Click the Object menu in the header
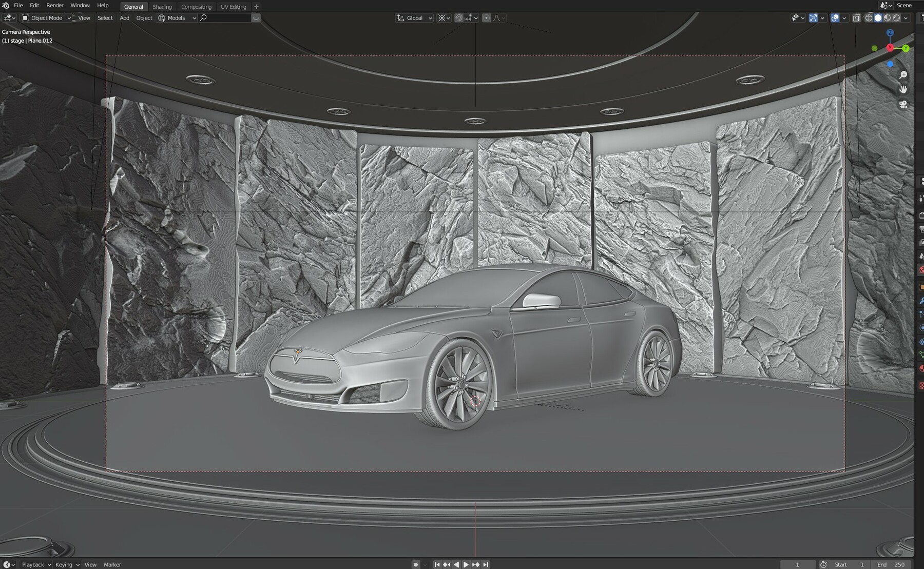The height and width of the screenshot is (569, 924). tap(144, 18)
